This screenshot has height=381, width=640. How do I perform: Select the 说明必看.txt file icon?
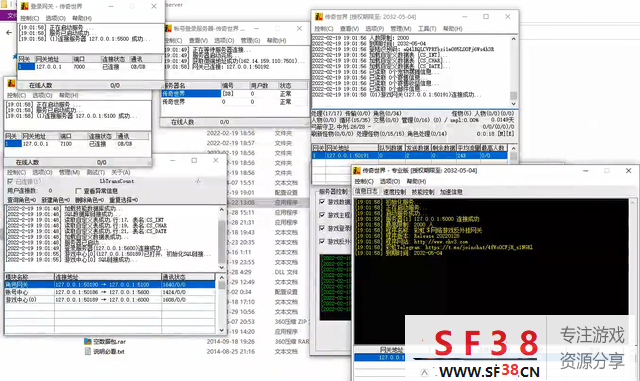(x=87, y=351)
